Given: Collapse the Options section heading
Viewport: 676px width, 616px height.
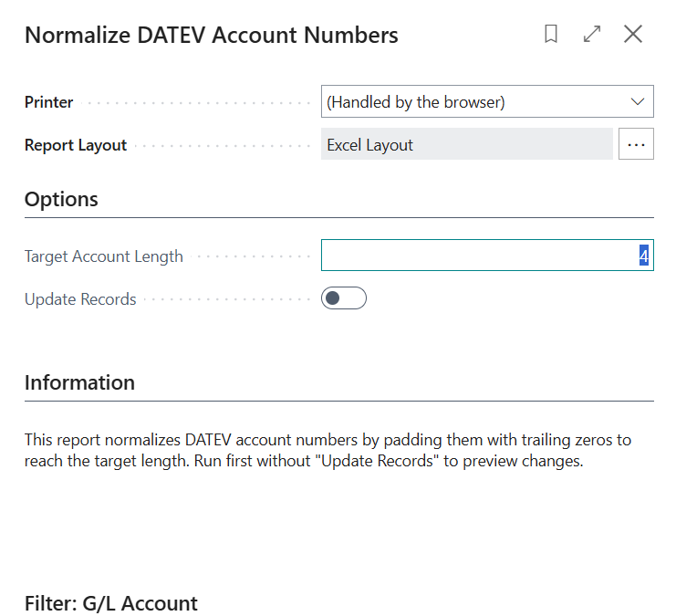Looking at the screenshot, I should pos(61,199).
